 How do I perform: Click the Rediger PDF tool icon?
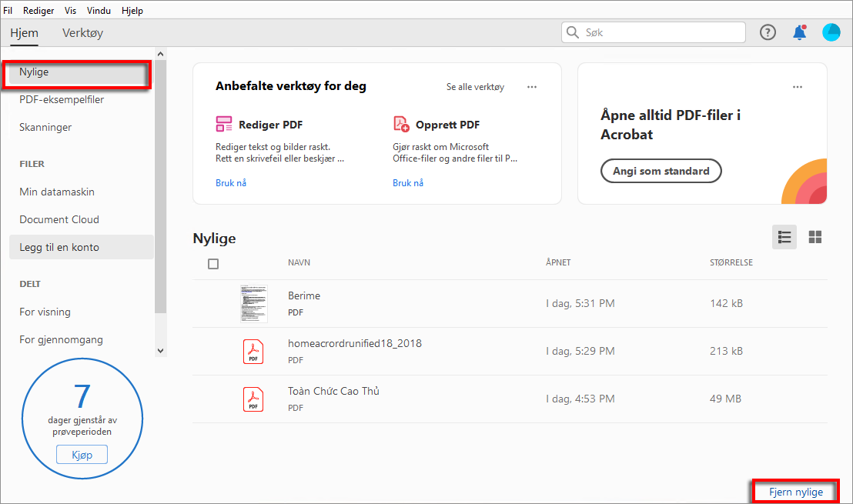[x=224, y=124]
